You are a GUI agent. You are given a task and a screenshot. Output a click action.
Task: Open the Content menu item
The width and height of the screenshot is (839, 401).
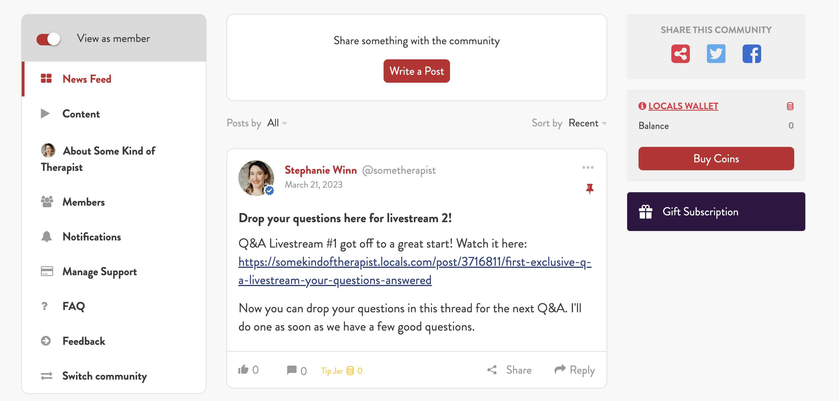click(x=114, y=114)
